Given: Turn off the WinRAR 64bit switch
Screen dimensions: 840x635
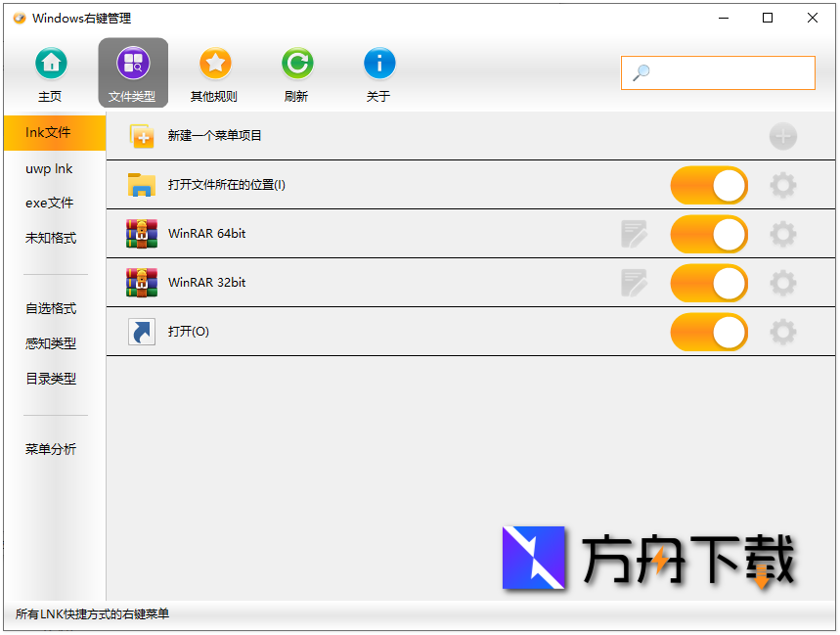Looking at the screenshot, I should [x=709, y=234].
